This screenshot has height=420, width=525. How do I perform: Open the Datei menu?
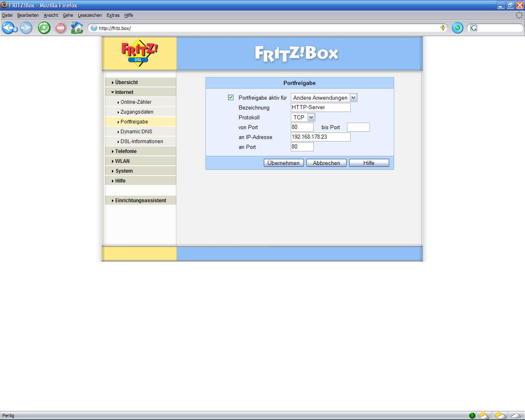pyautogui.click(x=7, y=15)
